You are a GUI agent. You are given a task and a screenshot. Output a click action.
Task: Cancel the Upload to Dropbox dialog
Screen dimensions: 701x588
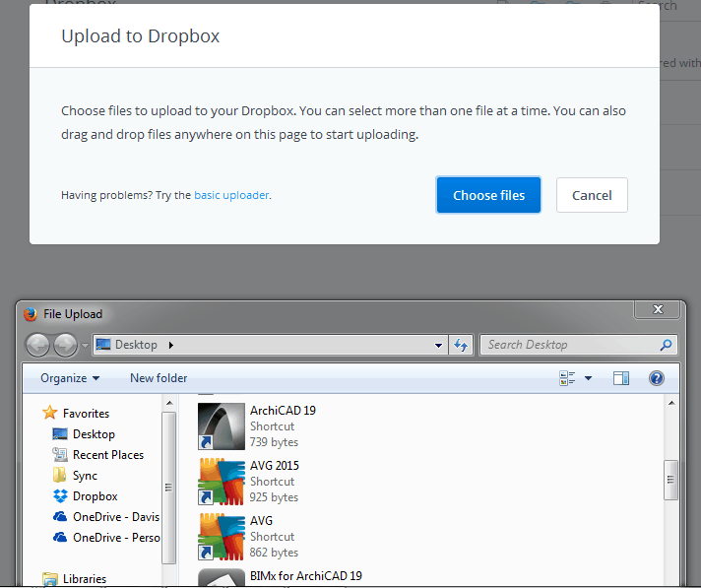pos(592,195)
